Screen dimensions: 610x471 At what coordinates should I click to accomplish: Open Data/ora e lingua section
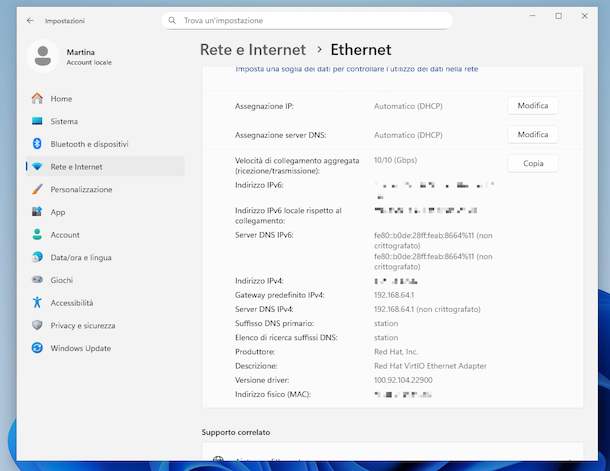[105, 257]
